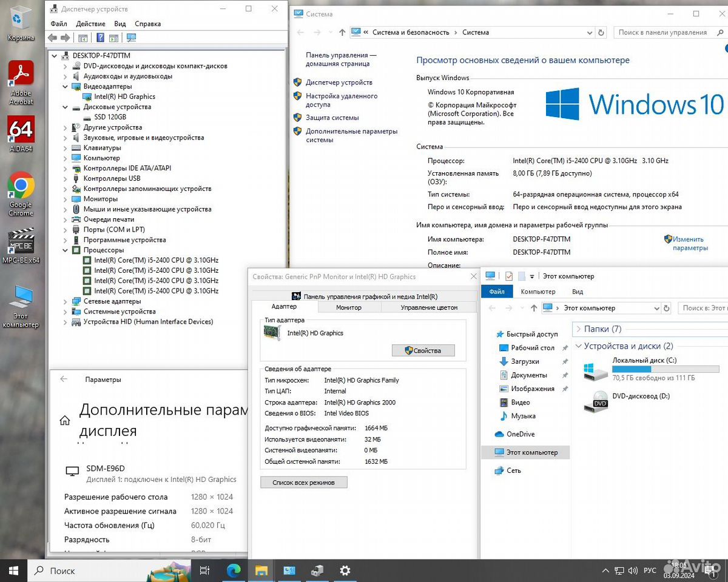Click the 'Изменить параметры' link
The height and width of the screenshot is (582, 728).
(690, 244)
